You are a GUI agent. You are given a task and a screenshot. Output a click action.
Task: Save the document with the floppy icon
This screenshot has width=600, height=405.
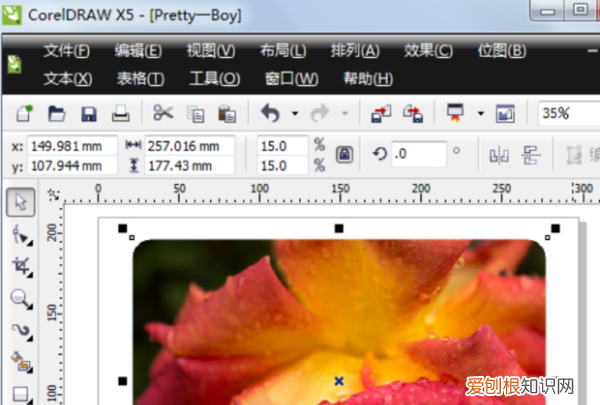coord(88,114)
